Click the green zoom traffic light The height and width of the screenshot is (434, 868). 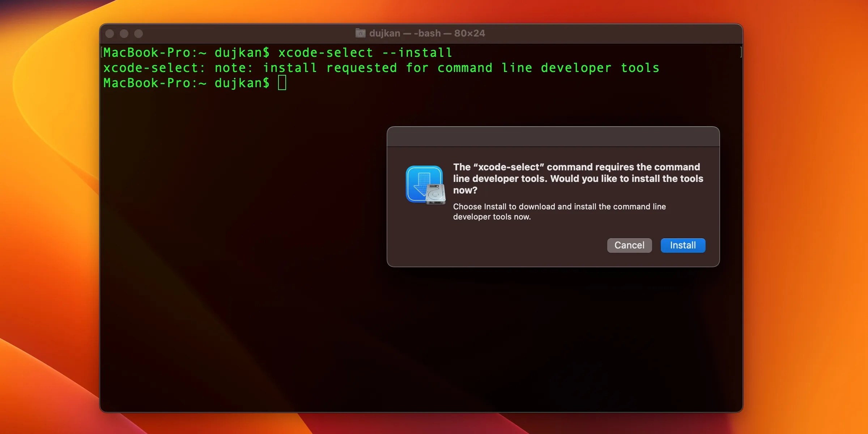(x=139, y=33)
